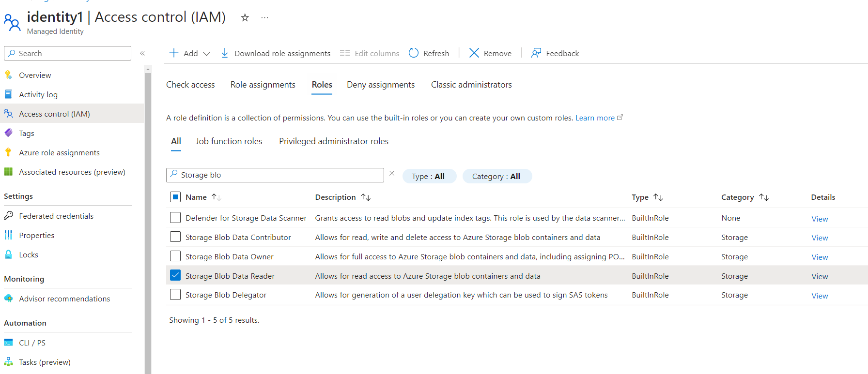Select Privileged administrator roles sub-tab
This screenshot has height=374, width=868.
334,141
